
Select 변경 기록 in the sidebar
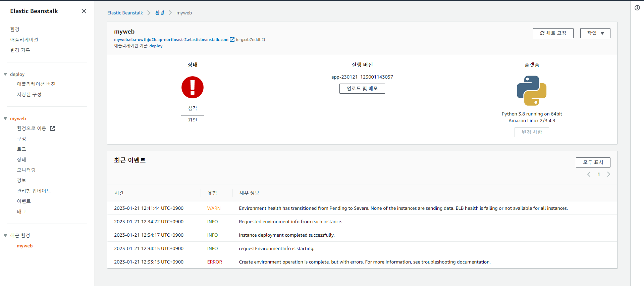[x=20, y=50]
